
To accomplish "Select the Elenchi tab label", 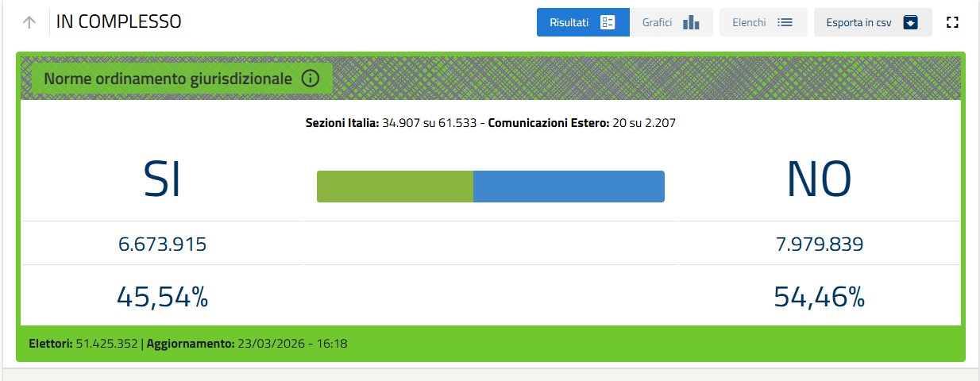I will pyautogui.click(x=749, y=22).
